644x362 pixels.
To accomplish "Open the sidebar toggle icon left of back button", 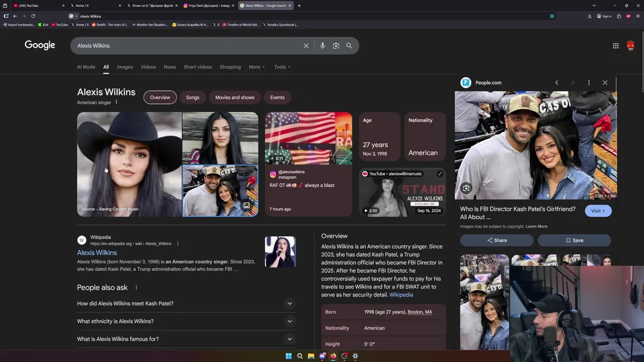I will (x=6, y=16).
